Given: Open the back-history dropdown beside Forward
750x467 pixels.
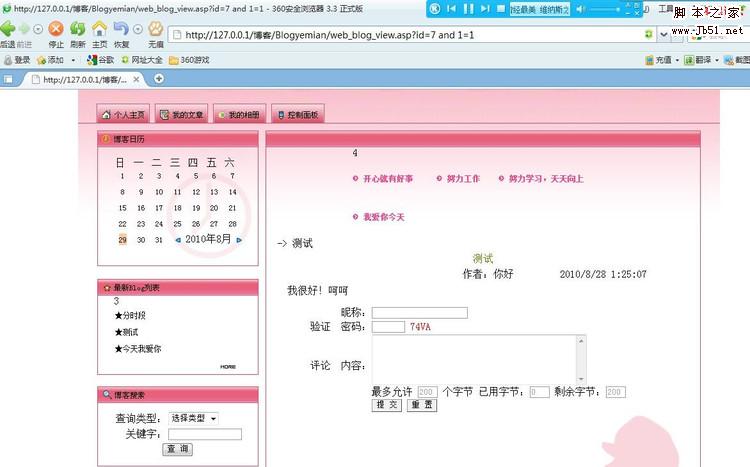Looking at the screenshot, I should pyautogui.click(x=38, y=30).
